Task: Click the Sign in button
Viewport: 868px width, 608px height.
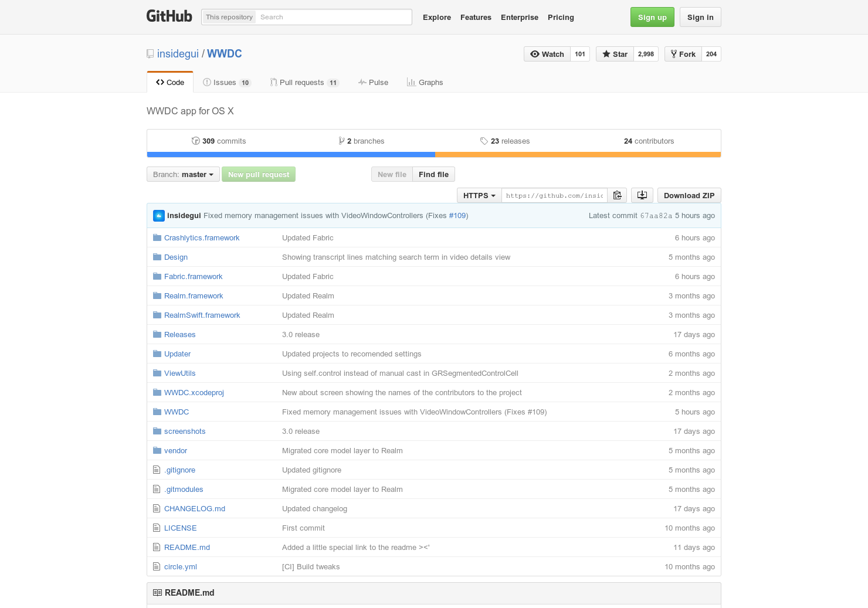Action: 700,17
